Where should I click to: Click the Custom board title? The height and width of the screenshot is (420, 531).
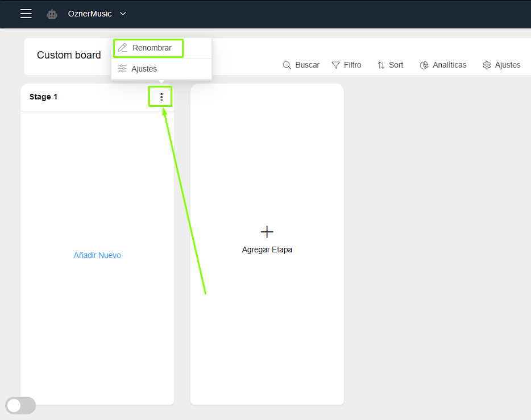[69, 55]
